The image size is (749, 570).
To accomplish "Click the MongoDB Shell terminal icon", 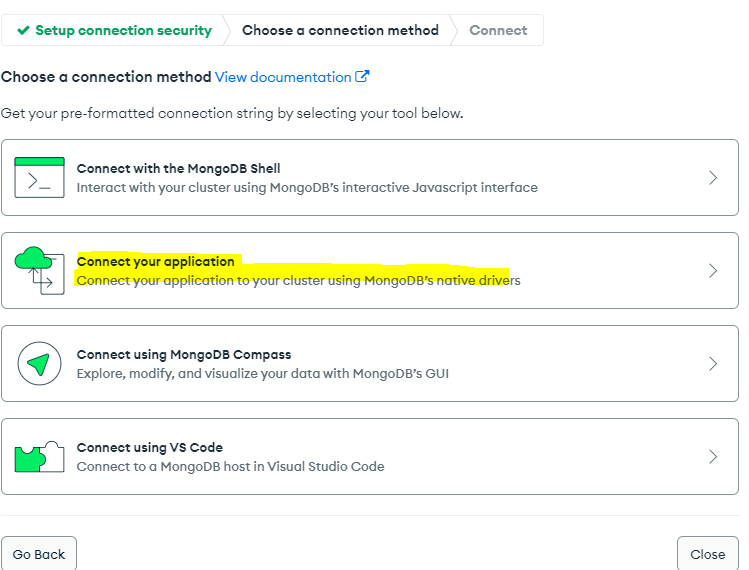I will 39,177.
